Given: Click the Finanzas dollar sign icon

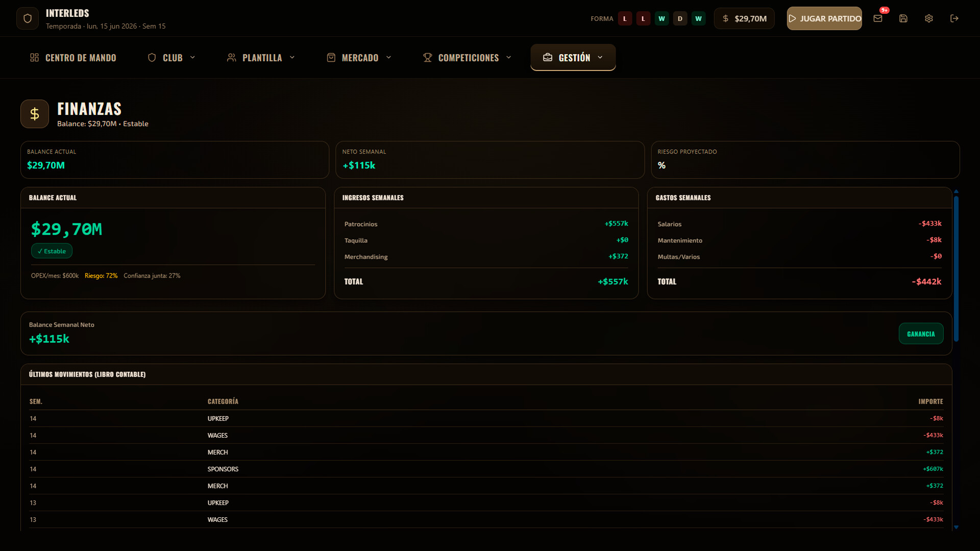Looking at the screenshot, I should click(35, 114).
